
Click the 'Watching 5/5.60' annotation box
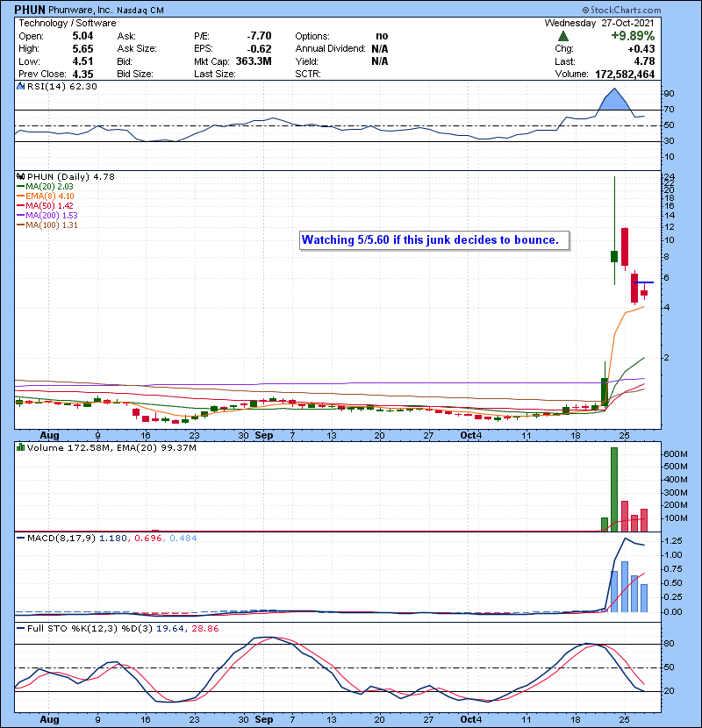coord(434,240)
